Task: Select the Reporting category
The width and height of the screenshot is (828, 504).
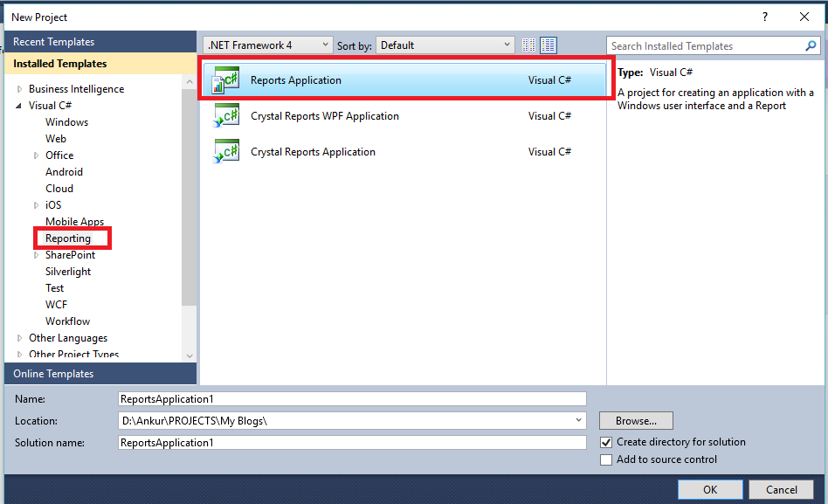Action: click(x=70, y=238)
